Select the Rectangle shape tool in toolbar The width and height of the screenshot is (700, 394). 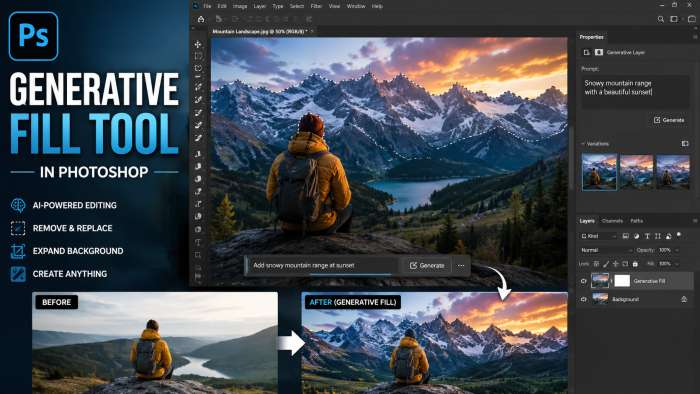pos(198,255)
